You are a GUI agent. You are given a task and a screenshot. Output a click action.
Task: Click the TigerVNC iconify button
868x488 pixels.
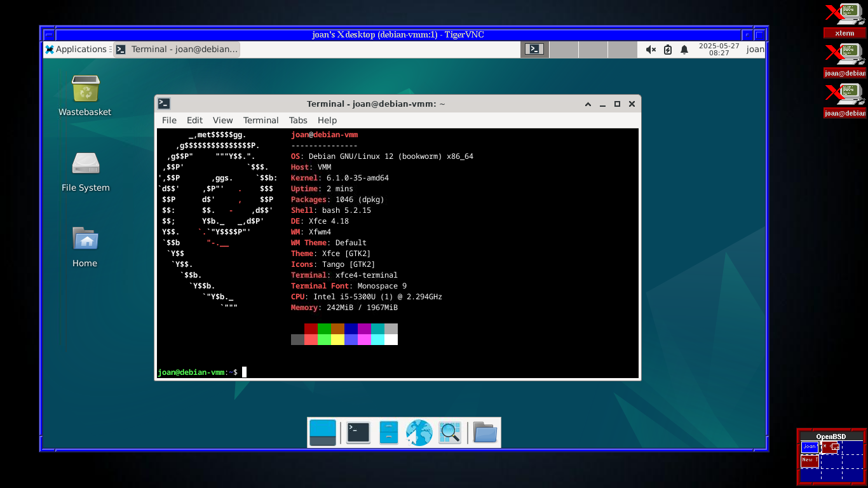coord(748,35)
